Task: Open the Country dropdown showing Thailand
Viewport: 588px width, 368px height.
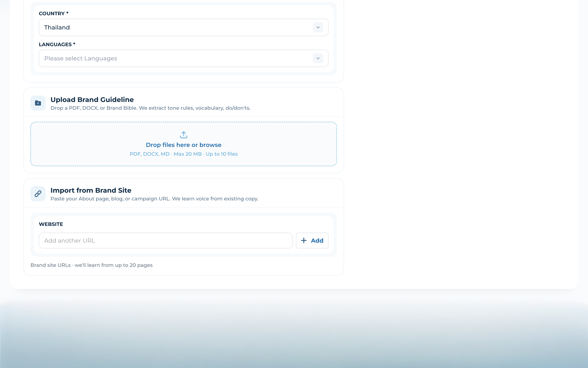Action: tap(183, 28)
